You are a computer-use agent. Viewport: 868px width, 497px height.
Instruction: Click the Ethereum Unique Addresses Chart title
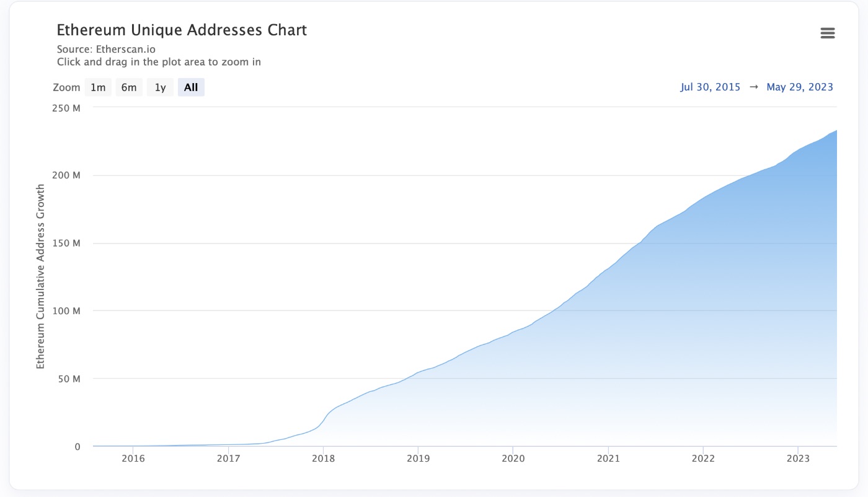point(182,30)
